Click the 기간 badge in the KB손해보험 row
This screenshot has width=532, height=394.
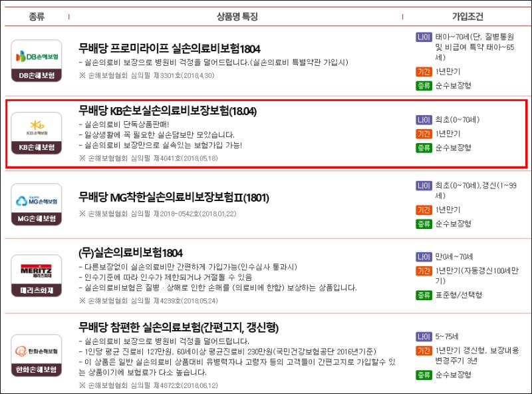tap(424, 134)
